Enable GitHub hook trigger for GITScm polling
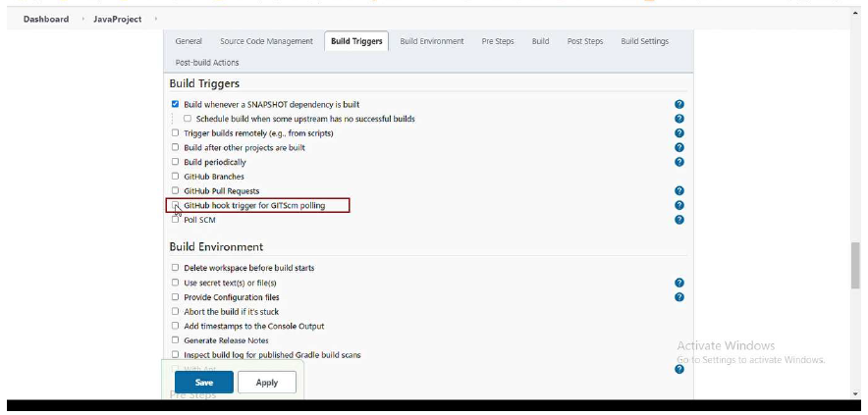Image resolution: width=868 pixels, height=415 pixels. coord(175,205)
